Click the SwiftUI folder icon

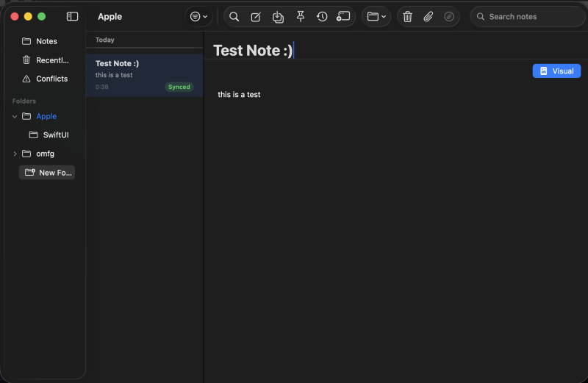click(33, 135)
